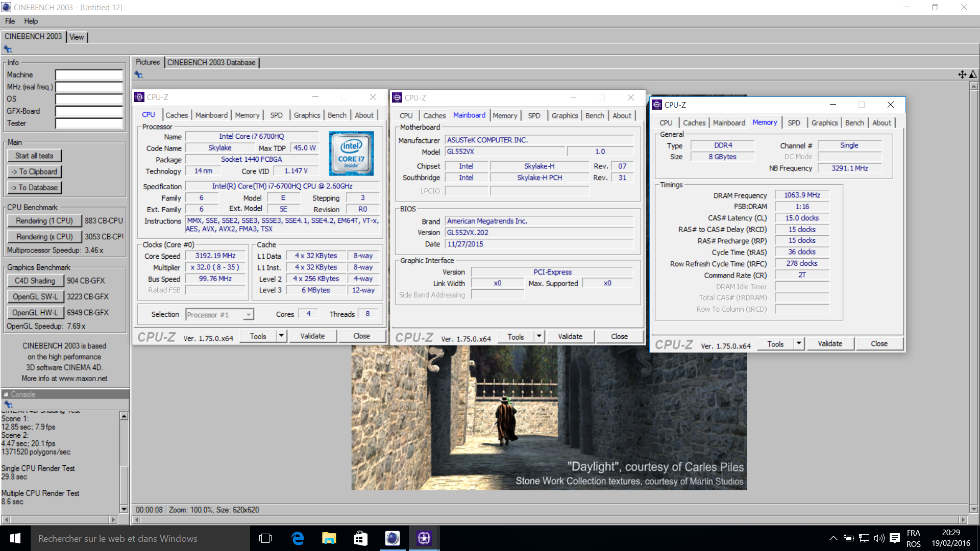Click the Machine input field
This screenshot has height=551, width=980.
pyautogui.click(x=89, y=74)
